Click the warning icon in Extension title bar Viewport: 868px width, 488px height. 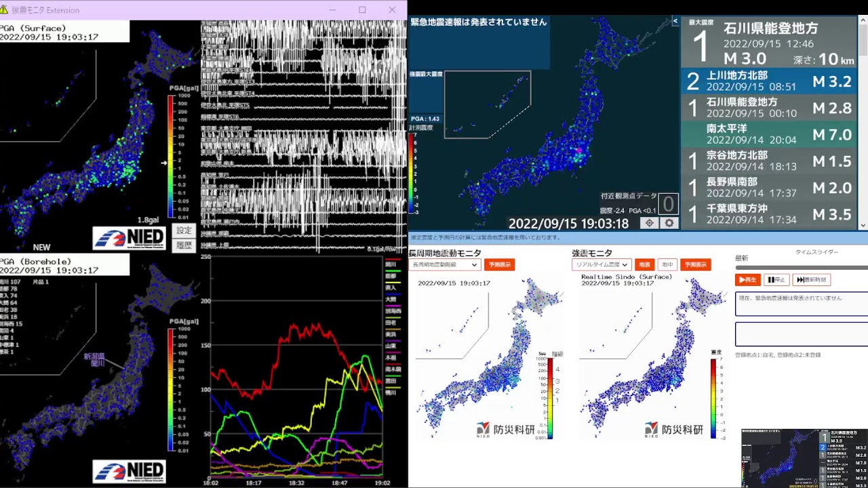coord(5,10)
